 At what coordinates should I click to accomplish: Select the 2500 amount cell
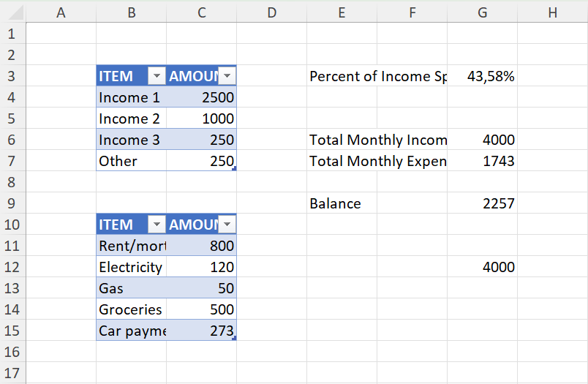click(201, 97)
